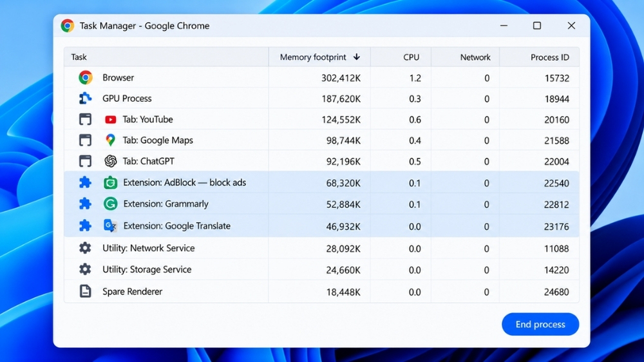Select Extension: Google Translate task
644x362 pixels.
(x=321, y=225)
